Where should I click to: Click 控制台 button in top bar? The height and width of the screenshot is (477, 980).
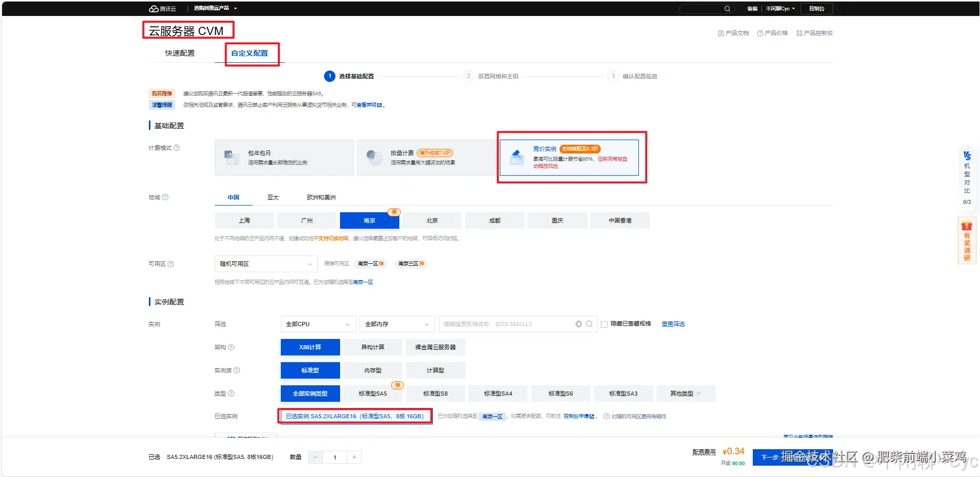pyautogui.click(x=817, y=9)
